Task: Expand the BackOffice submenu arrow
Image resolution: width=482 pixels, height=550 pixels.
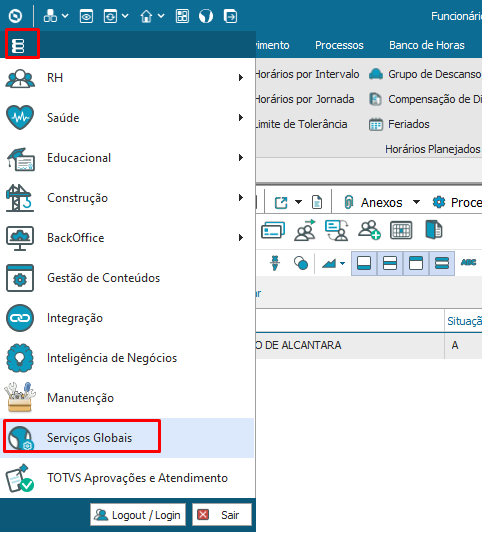Action: click(x=241, y=237)
